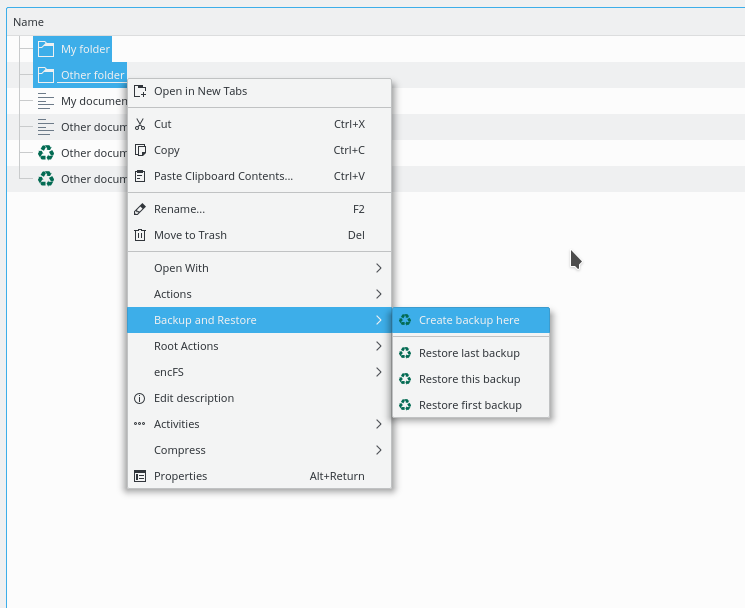
Task: Click the F2 shortcut label
Action: (x=359, y=209)
